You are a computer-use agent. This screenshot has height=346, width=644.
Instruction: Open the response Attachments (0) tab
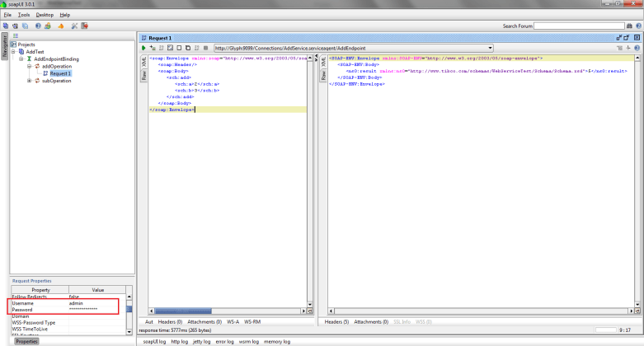click(371, 322)
